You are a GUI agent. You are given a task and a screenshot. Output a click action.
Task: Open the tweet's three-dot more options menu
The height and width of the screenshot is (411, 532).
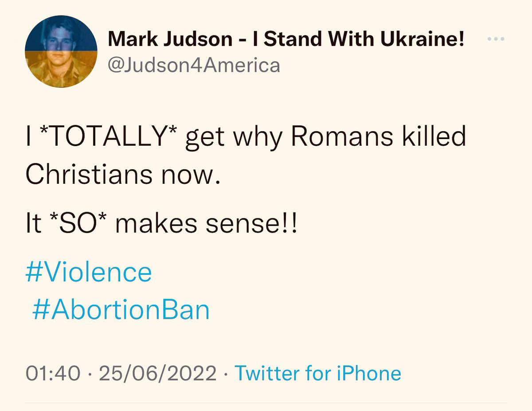[x=496, y=39]
